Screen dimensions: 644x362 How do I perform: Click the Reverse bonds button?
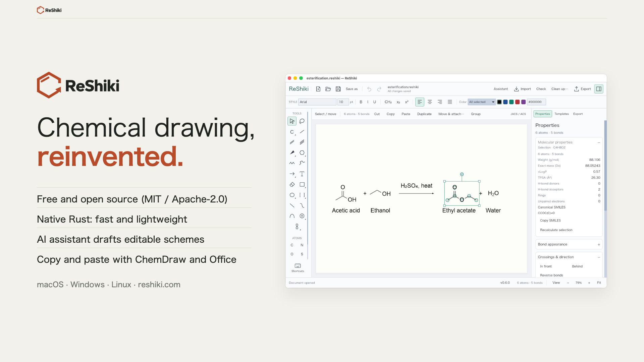point(551,275)
